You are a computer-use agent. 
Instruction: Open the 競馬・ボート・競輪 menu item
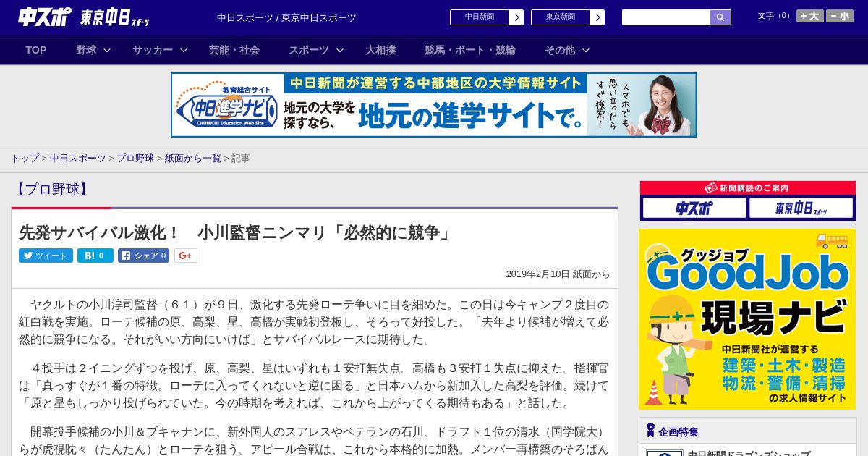click(x=470, y=50)
